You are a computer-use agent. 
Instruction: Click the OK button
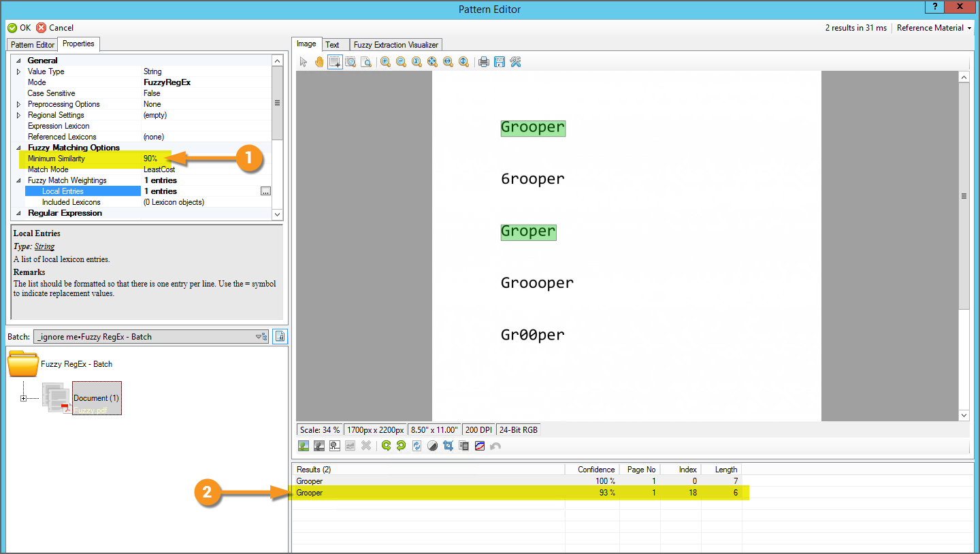coord(19,28)
